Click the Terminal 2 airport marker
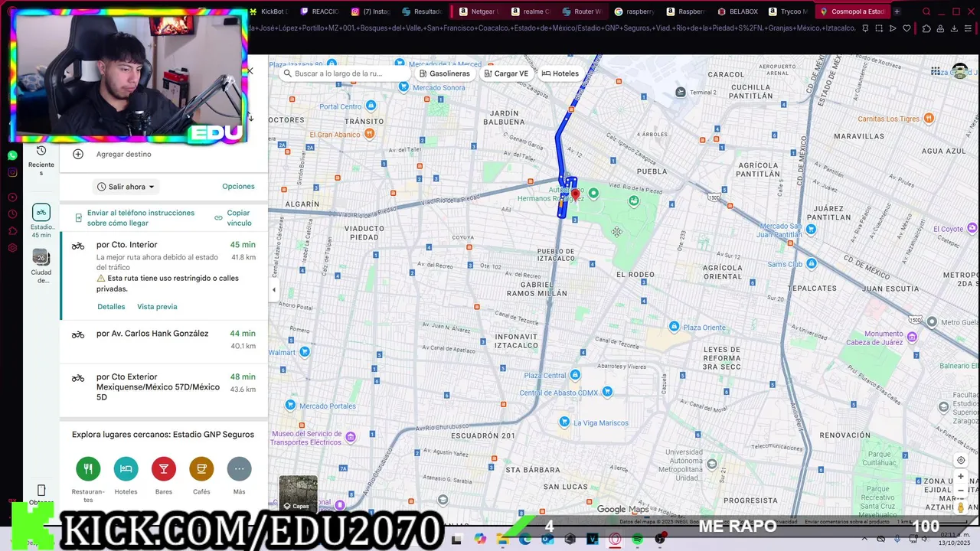 tap(681, 92)
